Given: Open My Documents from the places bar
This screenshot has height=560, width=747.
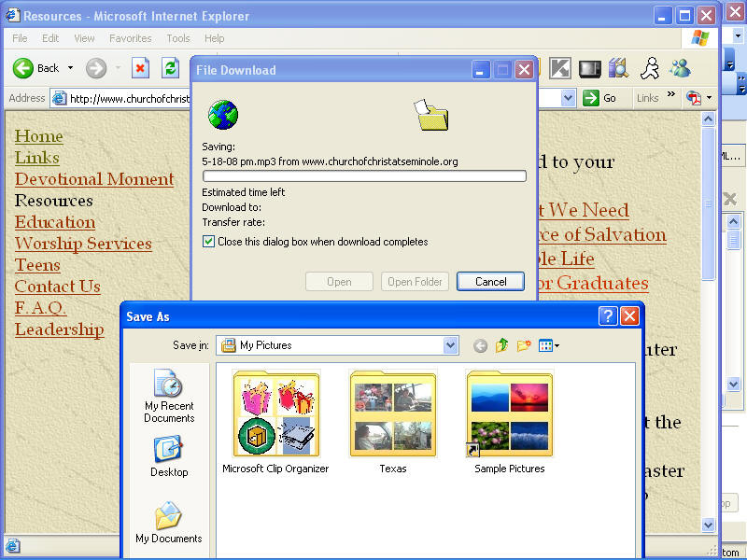Looking at the screenshot, I should pyautogui.click(x=169, y=523).
